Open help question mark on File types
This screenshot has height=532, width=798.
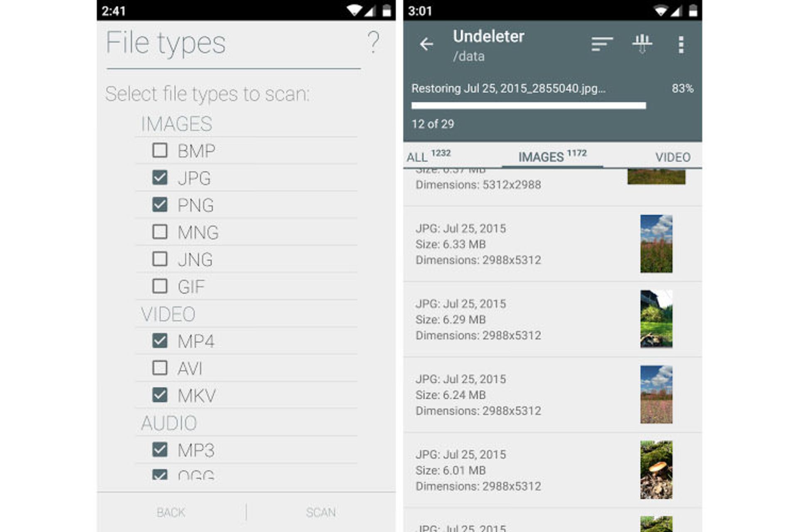click(x=373, y=42)
